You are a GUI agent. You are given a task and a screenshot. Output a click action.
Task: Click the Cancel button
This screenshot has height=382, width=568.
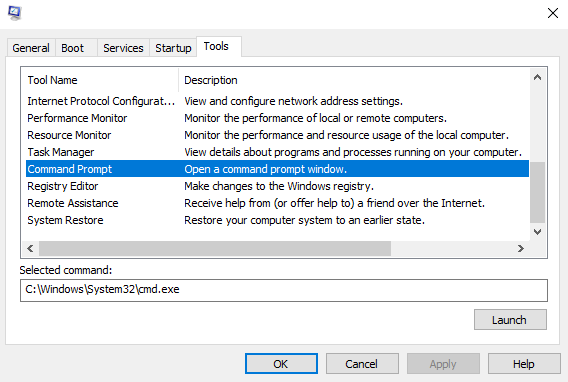click(x=362, y=364)
